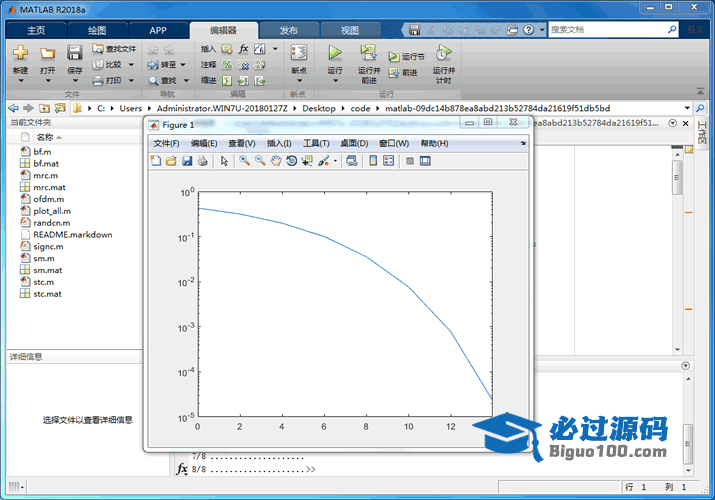Open the Help (帮助) menu in Figure 1
The height and width of the screenshot is (500, 715).
pyautogui.click(x=434, y=143)
